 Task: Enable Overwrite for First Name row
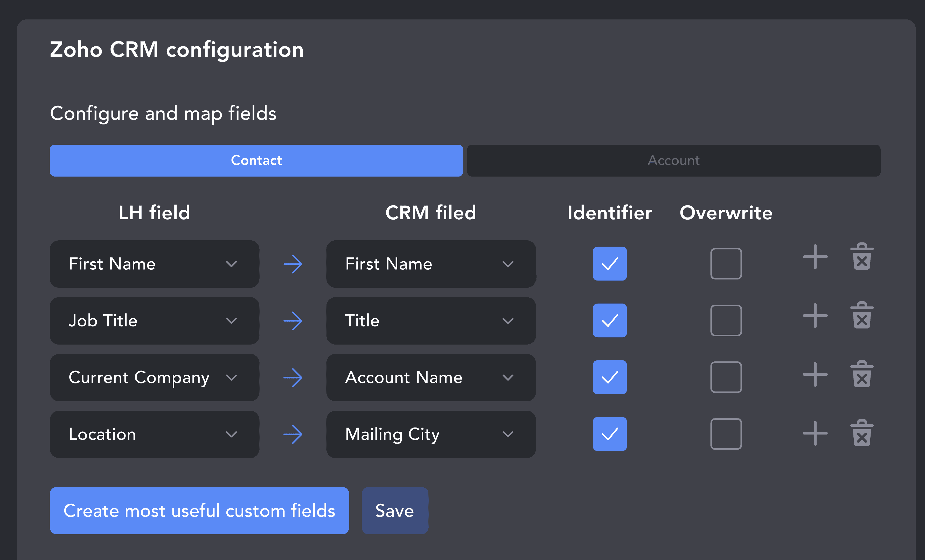coord(726,263)
